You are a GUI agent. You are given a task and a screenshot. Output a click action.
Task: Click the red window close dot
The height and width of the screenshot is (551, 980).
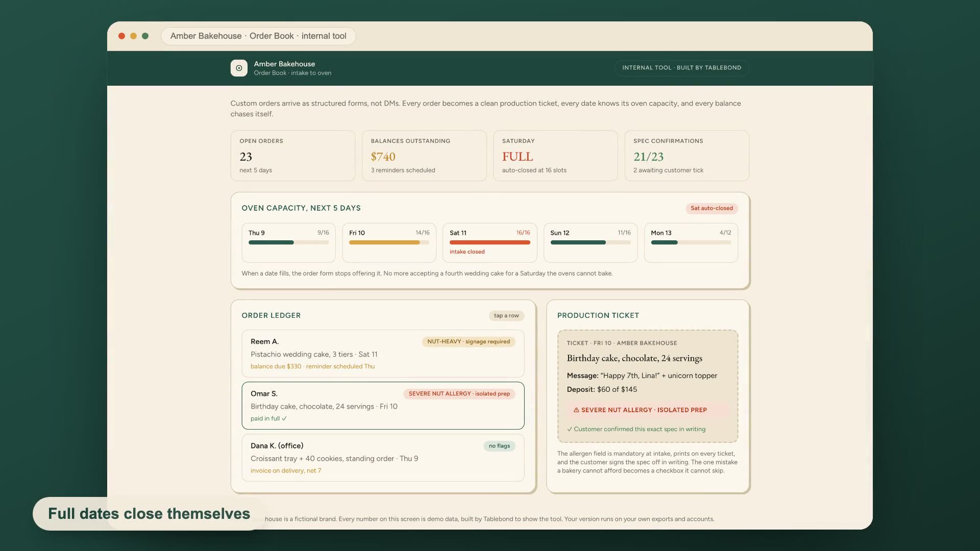point(121,36)
